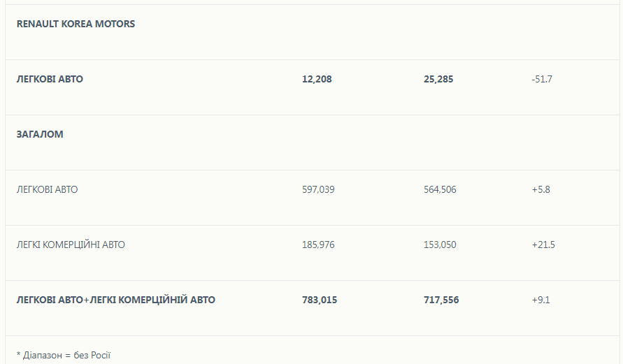The width and height of the screenshot is (623, 364).
Task: Click the word Росії in the footnote
Action: point(101,355)
